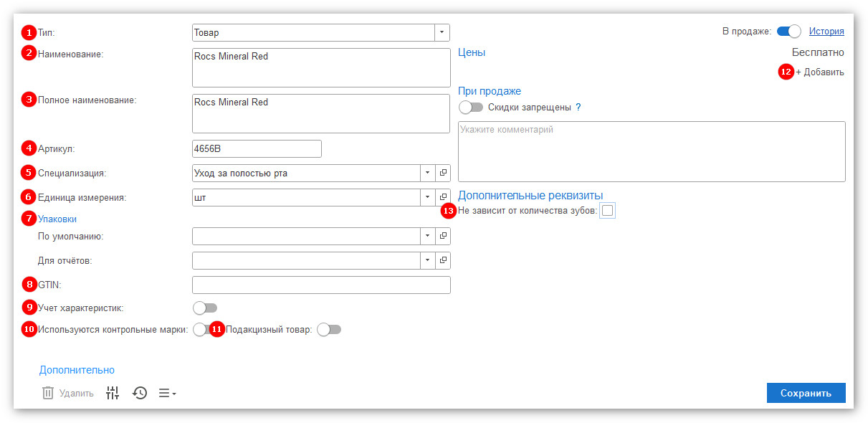Image resolution: width=868 pixels, height=423 pixels.
Task: Expand the Дополнительно section link
Action: click(x=77, y=370)
